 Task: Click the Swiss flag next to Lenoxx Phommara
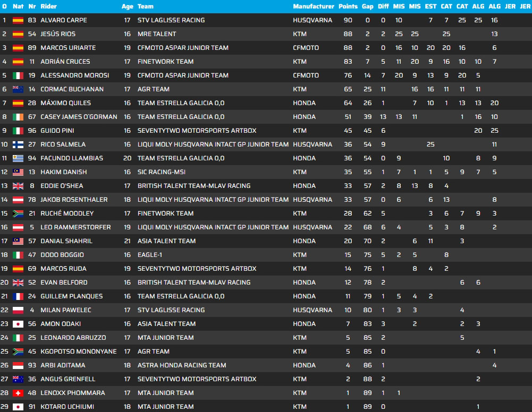pos(18,393)
